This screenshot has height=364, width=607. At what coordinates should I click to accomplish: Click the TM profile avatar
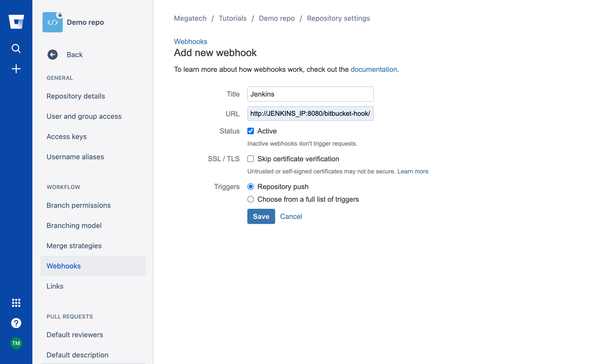[x=16, y=343]
